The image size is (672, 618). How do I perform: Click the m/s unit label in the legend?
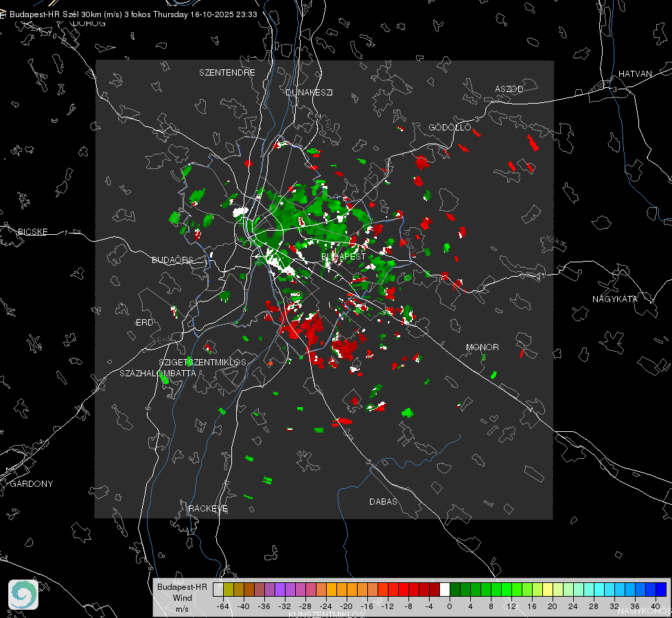click(182, 608)
